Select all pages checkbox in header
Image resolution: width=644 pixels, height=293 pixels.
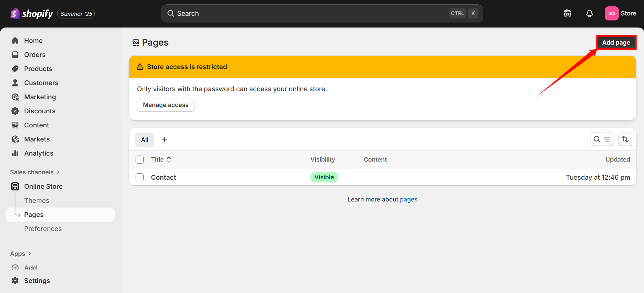[140, 160]
